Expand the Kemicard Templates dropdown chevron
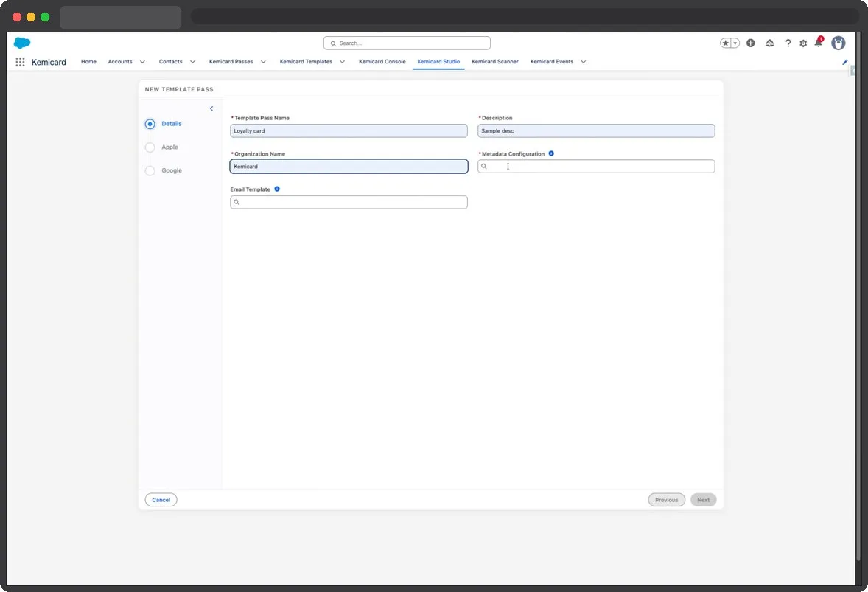 [342, 62]
